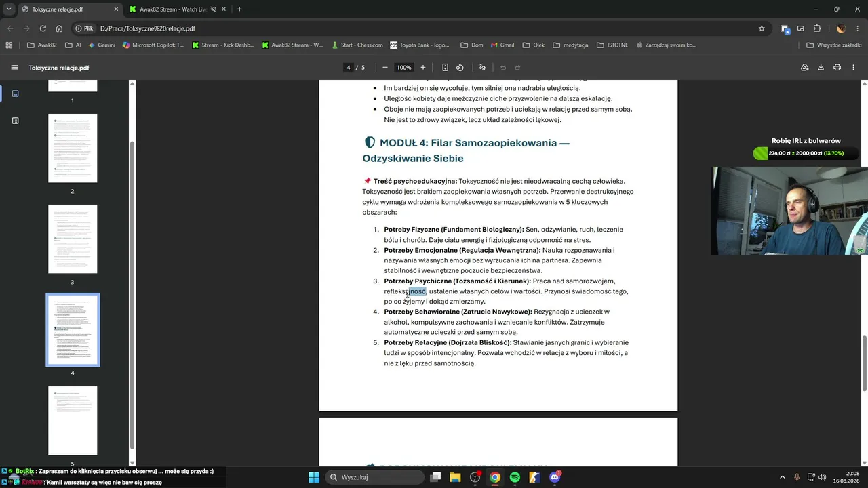
Task: Show hidden system tray icons
Action: click(782, 477)
